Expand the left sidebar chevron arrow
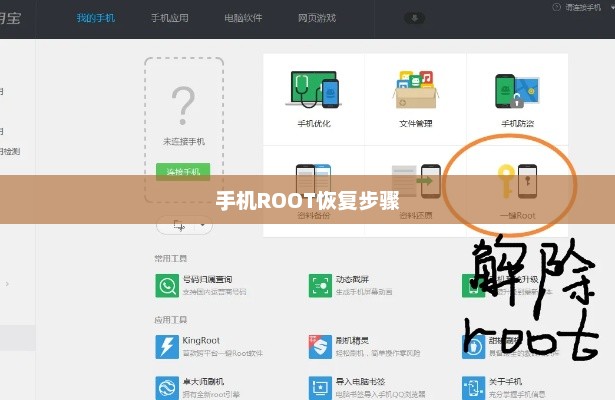Viewport: 615px width, 400px height. pos(7,284)
